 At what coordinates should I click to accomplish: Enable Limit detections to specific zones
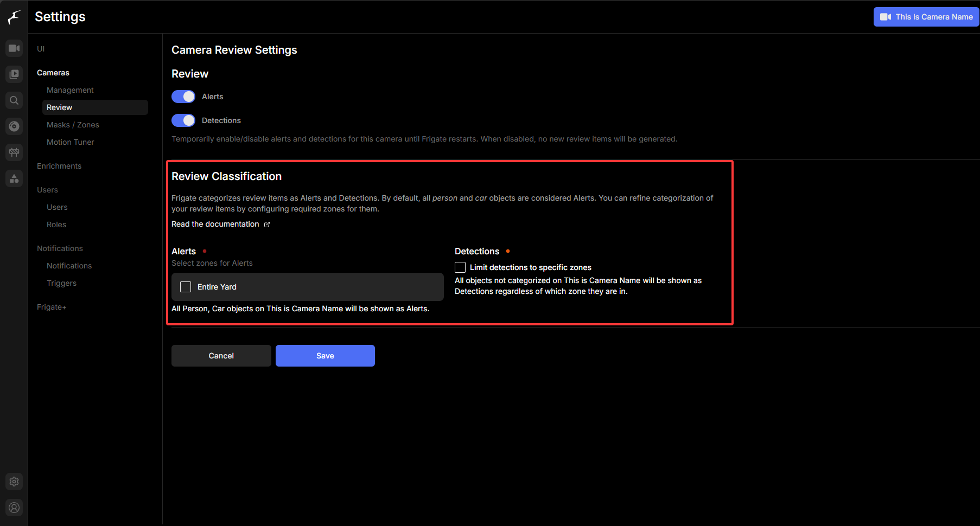(x=460, y=267)
